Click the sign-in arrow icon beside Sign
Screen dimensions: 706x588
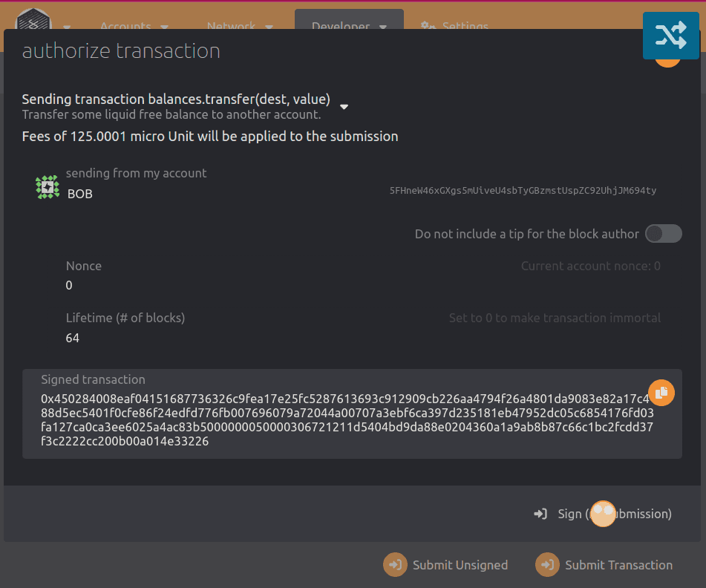click(x=540, y=514)
